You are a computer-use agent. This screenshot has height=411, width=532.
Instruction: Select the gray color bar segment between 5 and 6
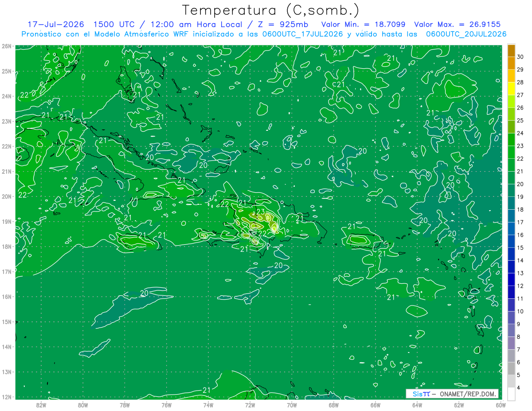(x=511, y=369)
